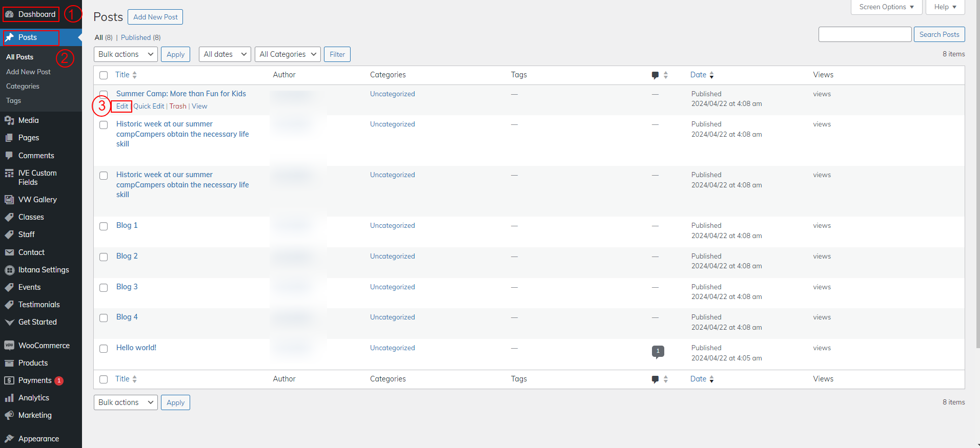The image size is (980, 448).
Task: Go to Categories submenu under Posts
Action: [x=23, y=86]
